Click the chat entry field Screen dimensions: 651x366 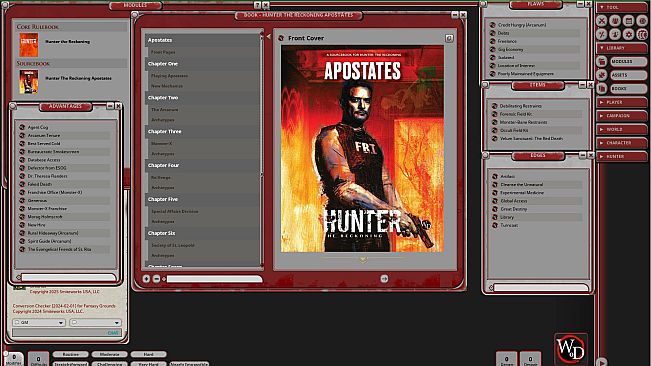click(x=66, y=332)
